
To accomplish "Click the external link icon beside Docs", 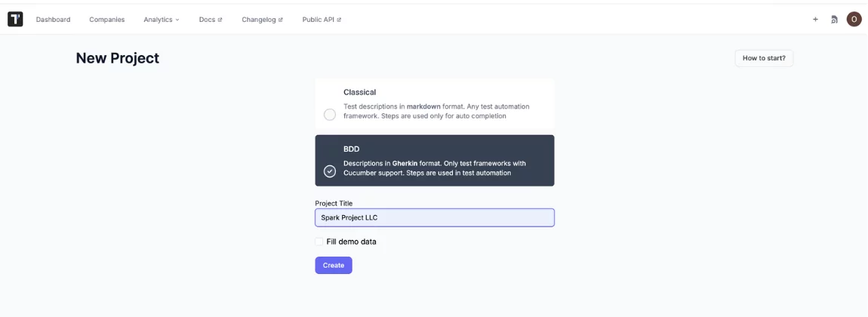I will [220, 20].
